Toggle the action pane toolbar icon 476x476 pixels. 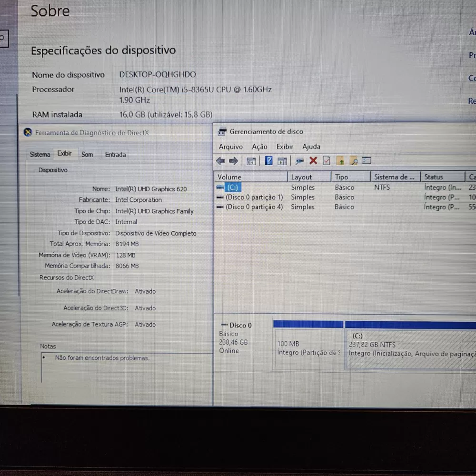(x=282, y=161)
